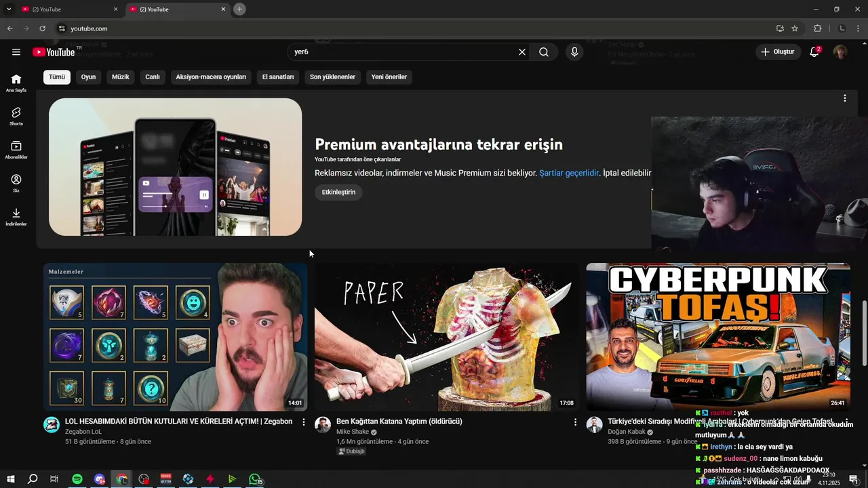Image resolution: width=868 pixels, height=488 pixels.
Task: Open the Chrome profile icon
Action: (x=842, y=28)
